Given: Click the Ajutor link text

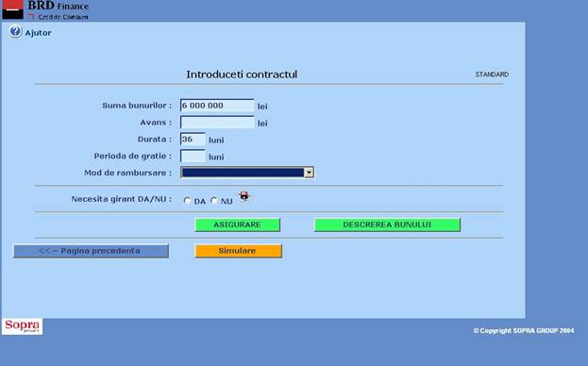Looking at the screenshot, I should [39, 33].
